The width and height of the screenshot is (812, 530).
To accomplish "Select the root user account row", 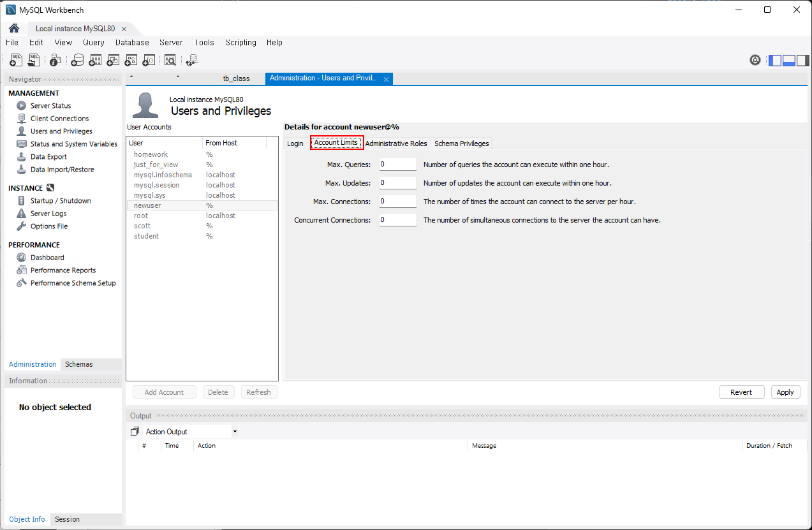I will click(x=202, y=216).
